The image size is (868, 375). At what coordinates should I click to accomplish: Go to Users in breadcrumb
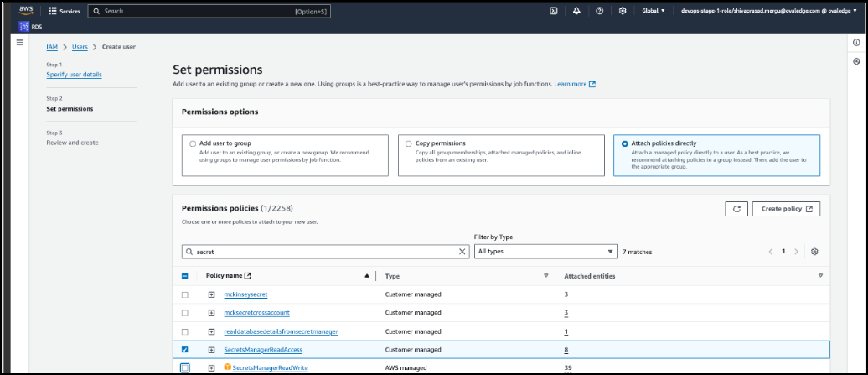coord(80,47)
